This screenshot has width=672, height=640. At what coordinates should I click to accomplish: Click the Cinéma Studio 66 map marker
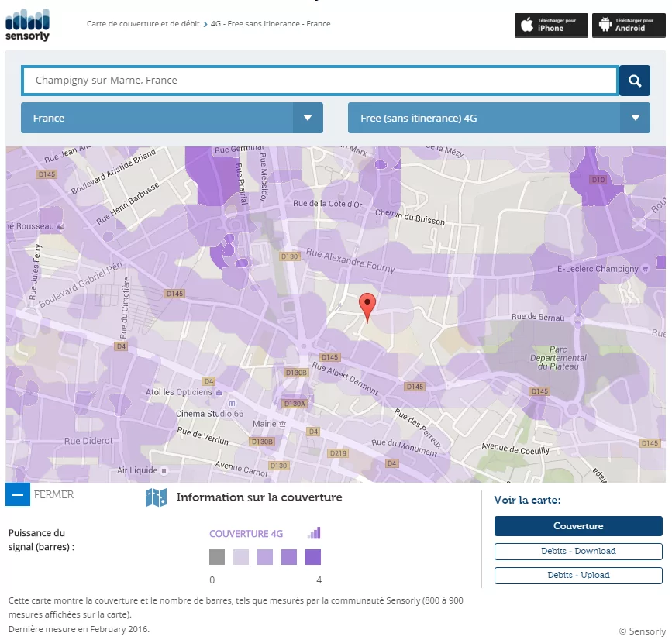(223, 404)
